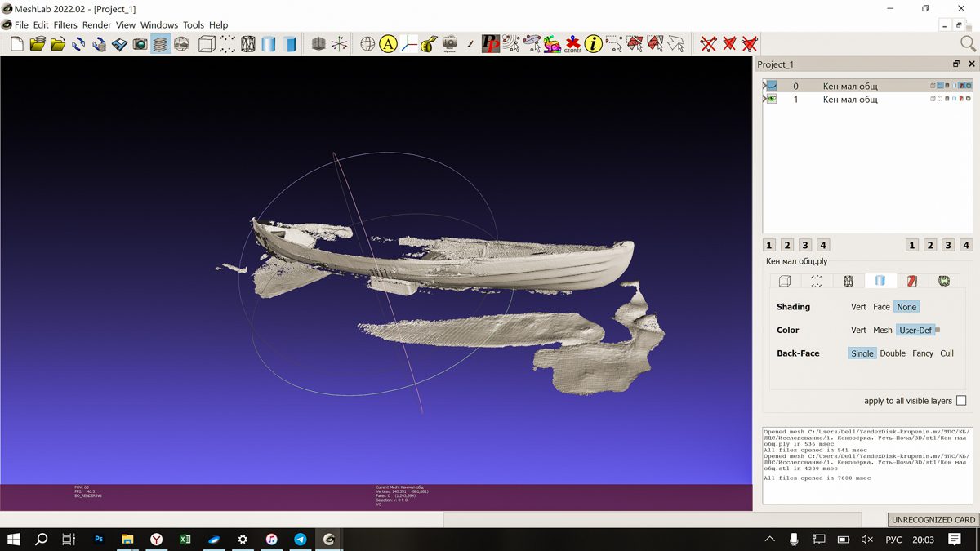This screenshot has height=551, width=980.
Task: Switch to Points render mode in toolbar
Action: coord(228,44)
